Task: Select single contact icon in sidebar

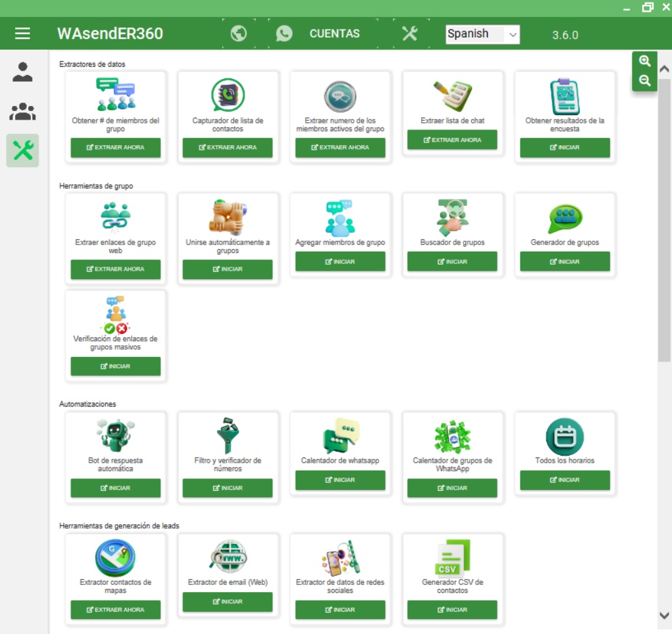Action: (x=23, y=72)
